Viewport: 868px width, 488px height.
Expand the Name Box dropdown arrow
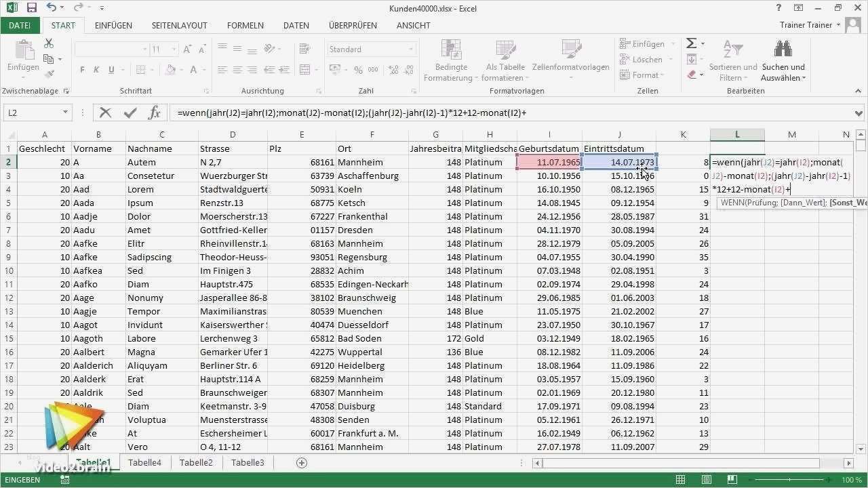click(x=64, y=113)
